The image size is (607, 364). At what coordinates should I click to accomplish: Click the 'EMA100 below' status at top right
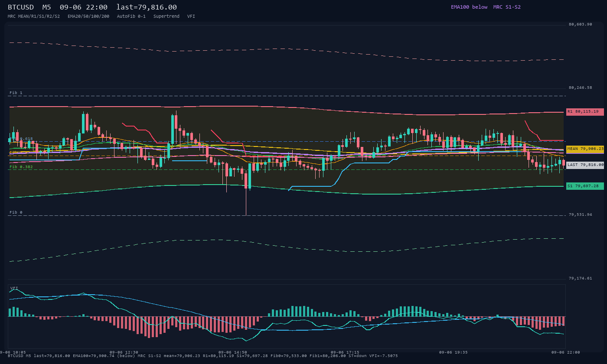click(469, 7)
